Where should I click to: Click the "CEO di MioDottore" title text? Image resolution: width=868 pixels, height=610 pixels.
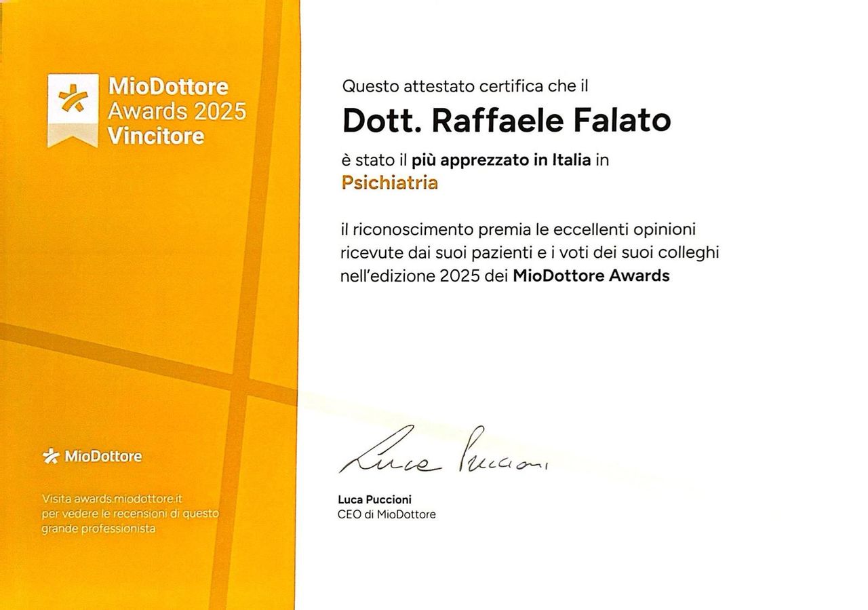click(387, 514)
